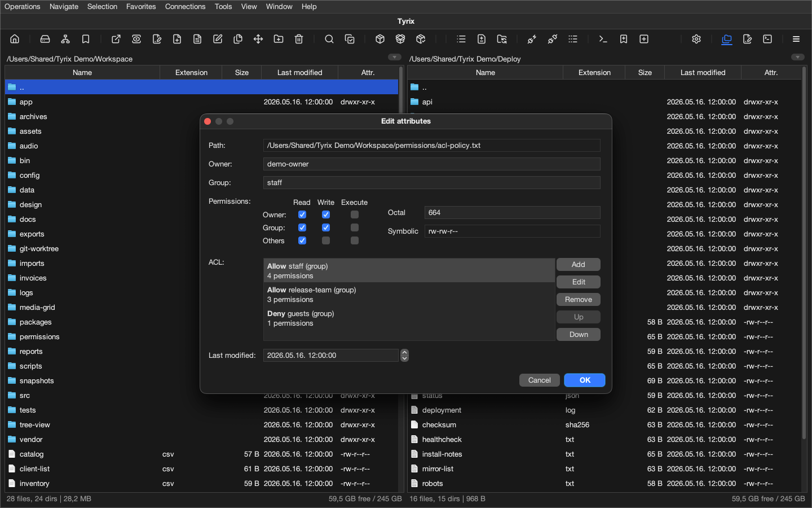This screenshot has width=812, height=508.
Task: Uncheck Owner Read permission
Action: 302,214
